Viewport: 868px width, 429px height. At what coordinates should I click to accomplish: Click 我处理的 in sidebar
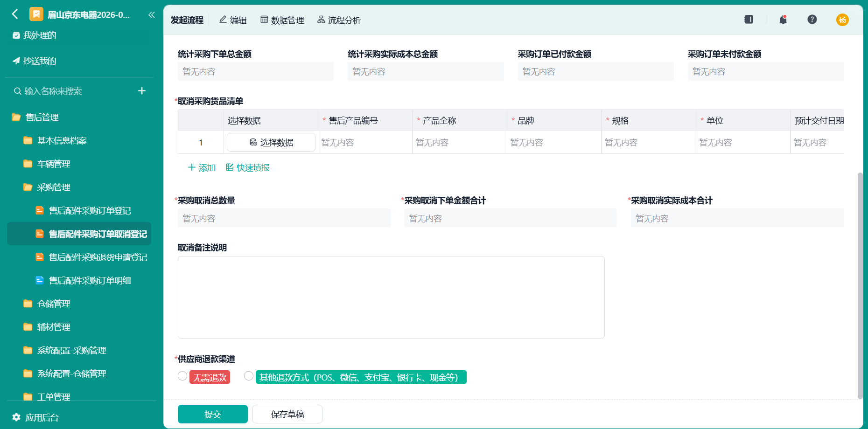coord(40,35)
